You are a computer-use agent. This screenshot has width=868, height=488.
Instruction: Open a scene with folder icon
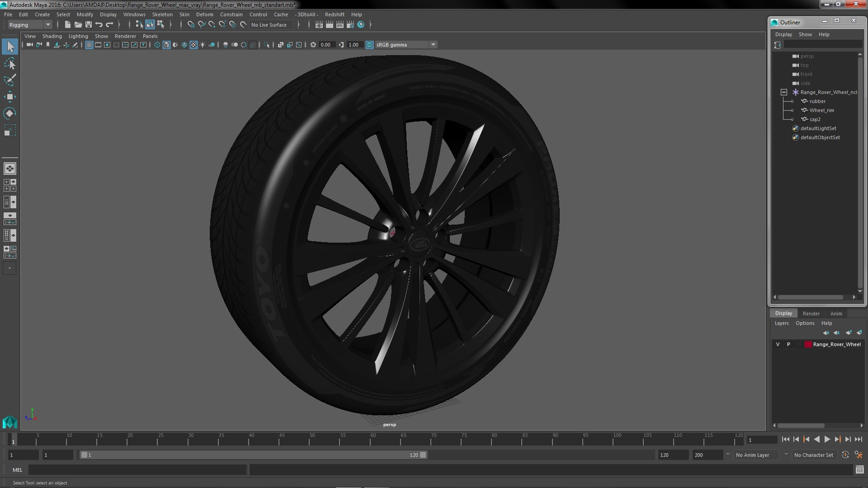click(78, 25)
